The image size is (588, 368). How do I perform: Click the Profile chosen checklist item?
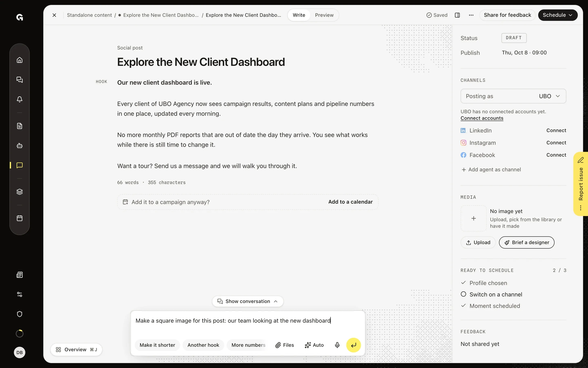(x=484, y=283)
